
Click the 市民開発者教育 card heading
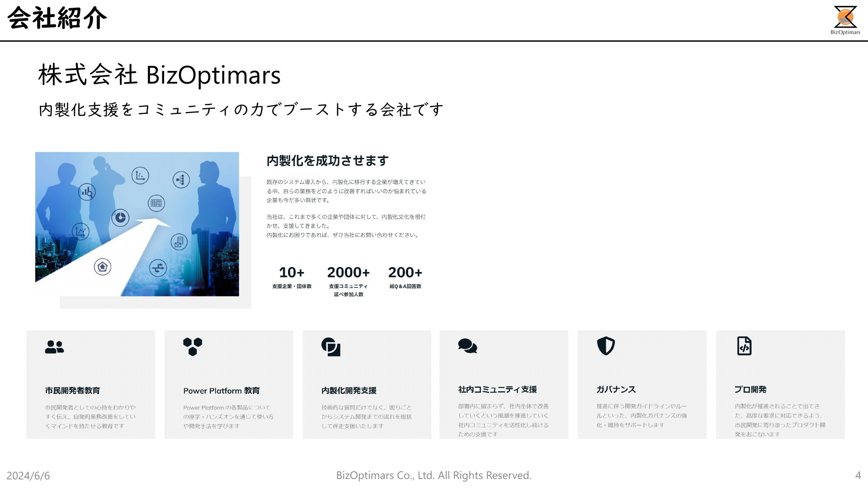pyautogui.click(x=72, y=390)
